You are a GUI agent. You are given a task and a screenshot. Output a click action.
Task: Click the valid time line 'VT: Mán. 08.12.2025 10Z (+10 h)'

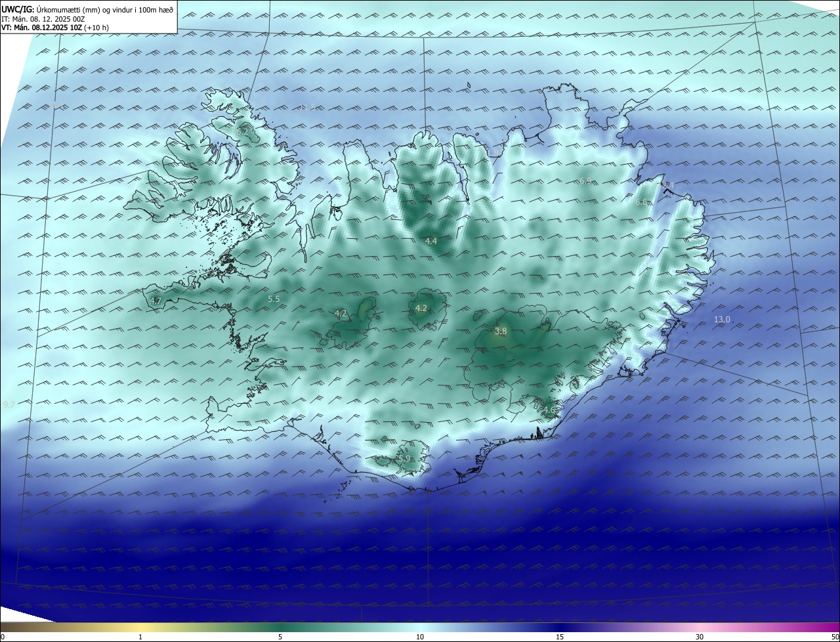[x=55, y=28]
